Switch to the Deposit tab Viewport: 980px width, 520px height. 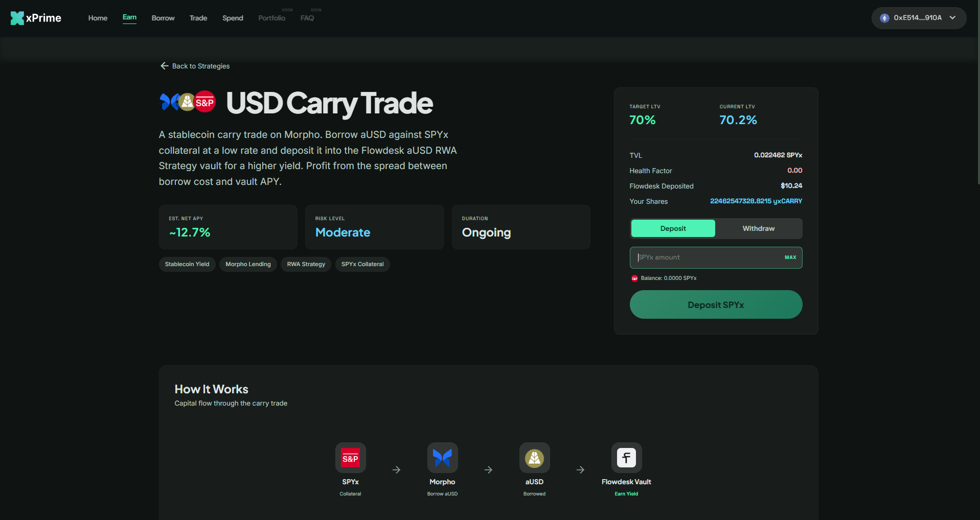(x=673, y=228)
